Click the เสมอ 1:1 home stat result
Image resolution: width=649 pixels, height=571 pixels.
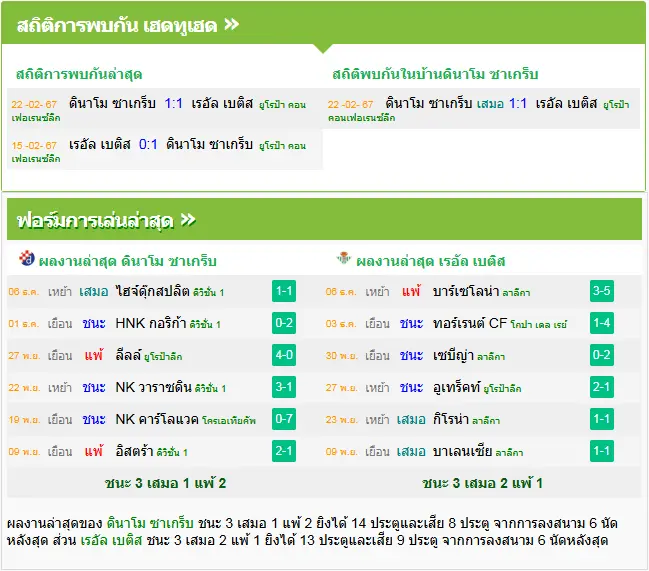click(502, 103)
